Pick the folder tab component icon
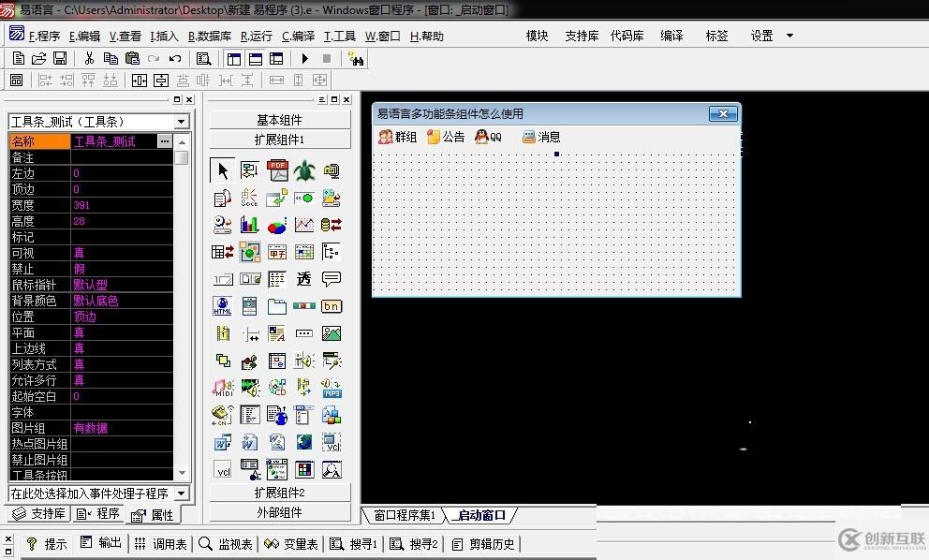This screenshot has height=560, width=929. pyautogui.click(x=276, y=306)
